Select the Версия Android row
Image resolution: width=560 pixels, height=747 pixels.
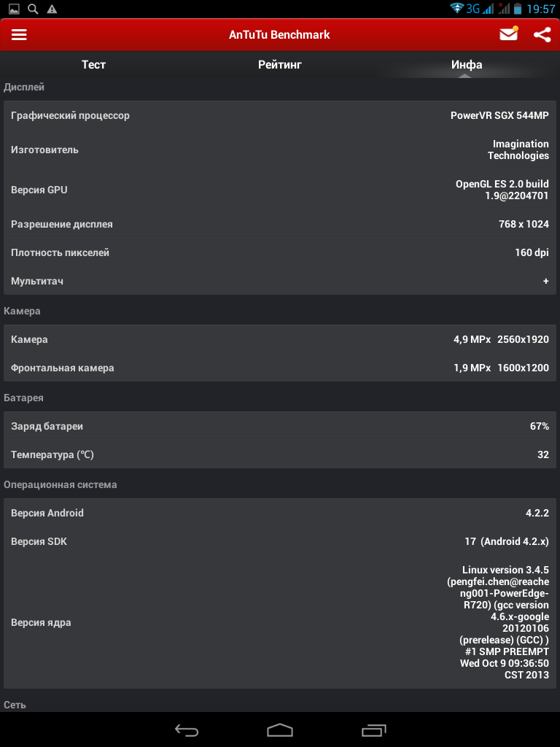(280, 513)
